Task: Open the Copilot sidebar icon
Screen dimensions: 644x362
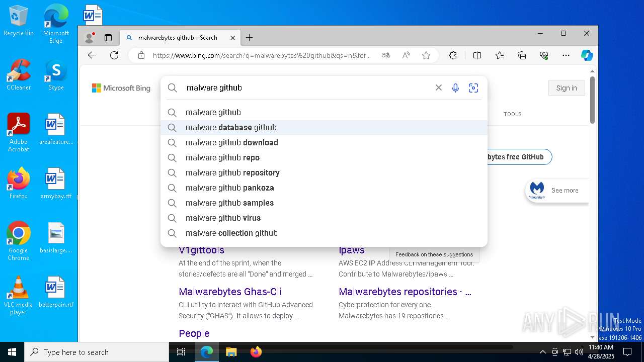Action: pos(587,55)
